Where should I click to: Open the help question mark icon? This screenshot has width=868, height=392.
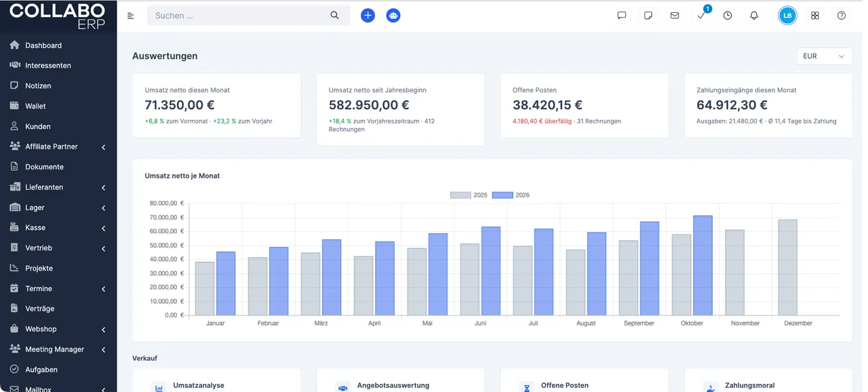click(842, 16)
